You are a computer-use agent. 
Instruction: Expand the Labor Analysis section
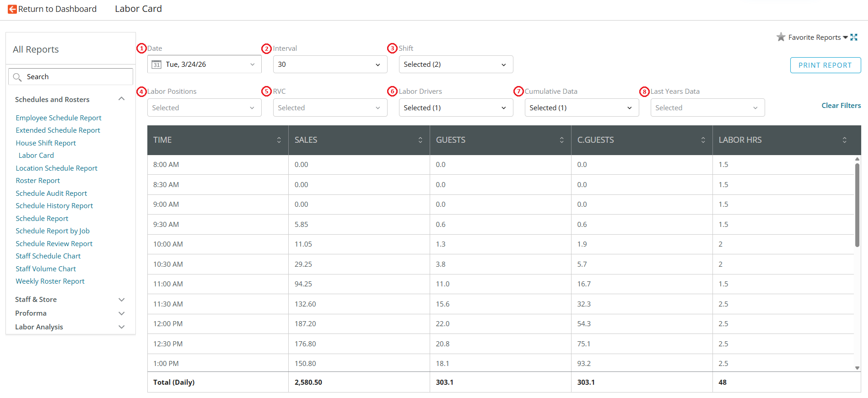[x=122, y=327]
